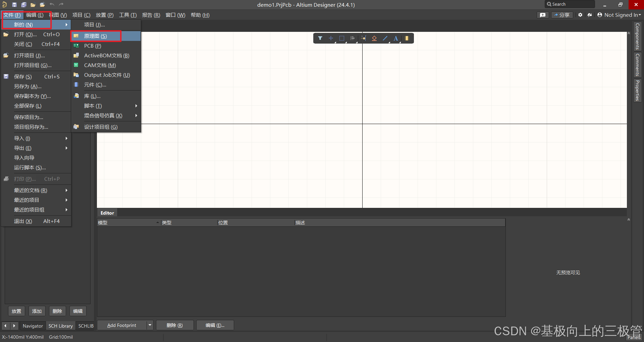Expand the 最近的文档 (R) submenu
Screen dimensions: 644x342
(x=36, y=190)
